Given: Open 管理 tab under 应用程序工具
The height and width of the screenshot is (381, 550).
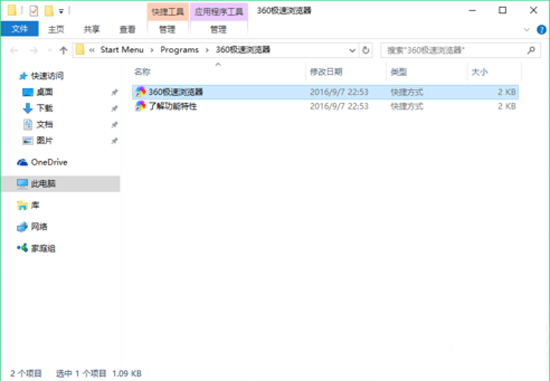Looking at the screenshot, I should tap(219, 29).
